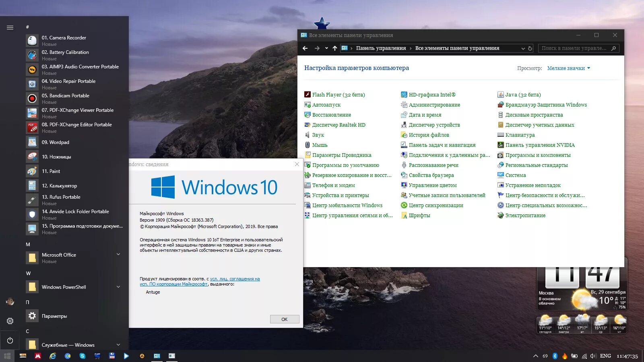Launch 08. PDF-XChange Editor Portable
The width and height of the screenshot is (644, 362).
[76, 128]
